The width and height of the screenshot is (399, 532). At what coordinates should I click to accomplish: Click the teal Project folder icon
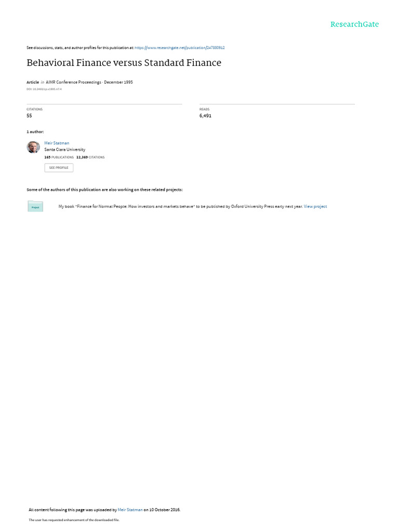(35, 206)
